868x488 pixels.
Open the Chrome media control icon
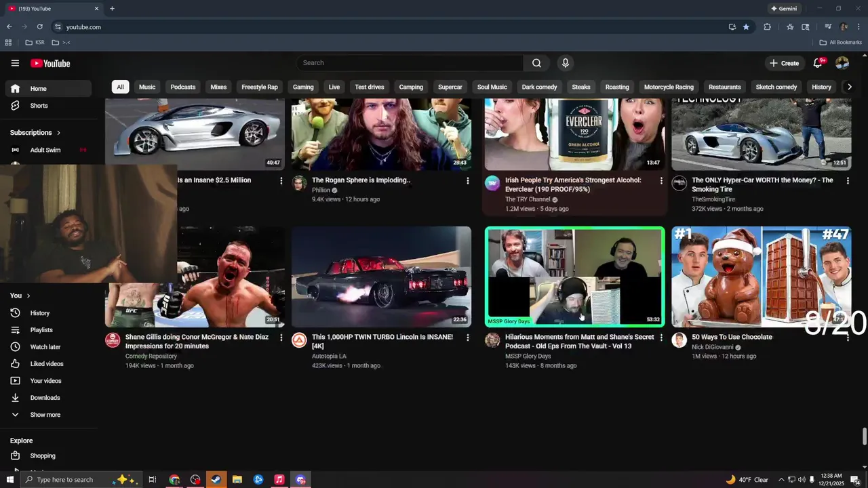point(828,27)
